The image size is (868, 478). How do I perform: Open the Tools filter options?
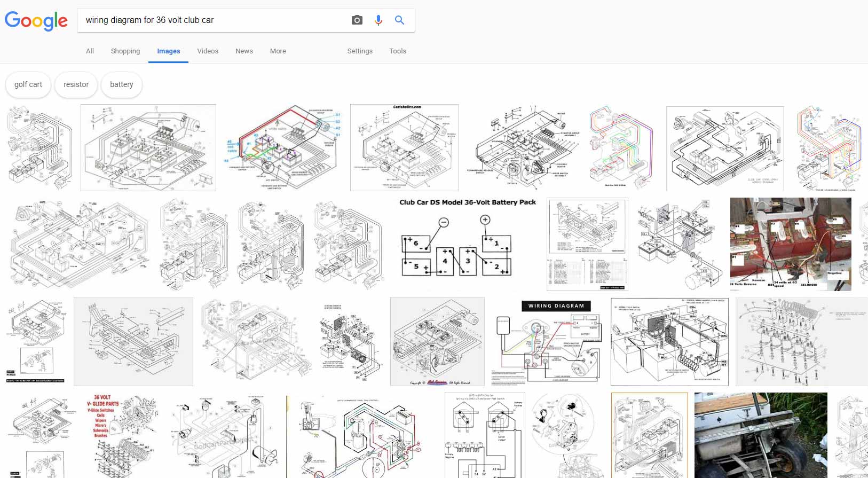coord(398,51)
